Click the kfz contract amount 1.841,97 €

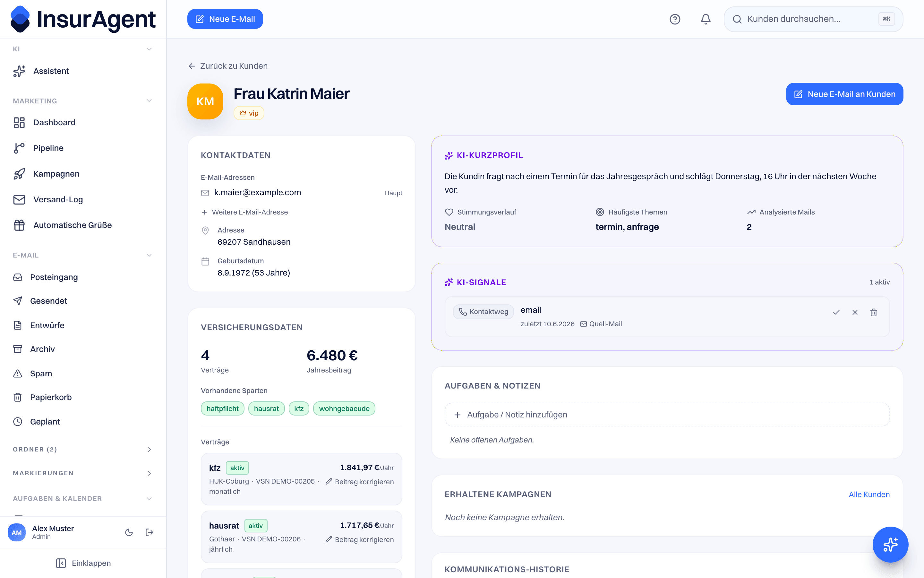359,468
